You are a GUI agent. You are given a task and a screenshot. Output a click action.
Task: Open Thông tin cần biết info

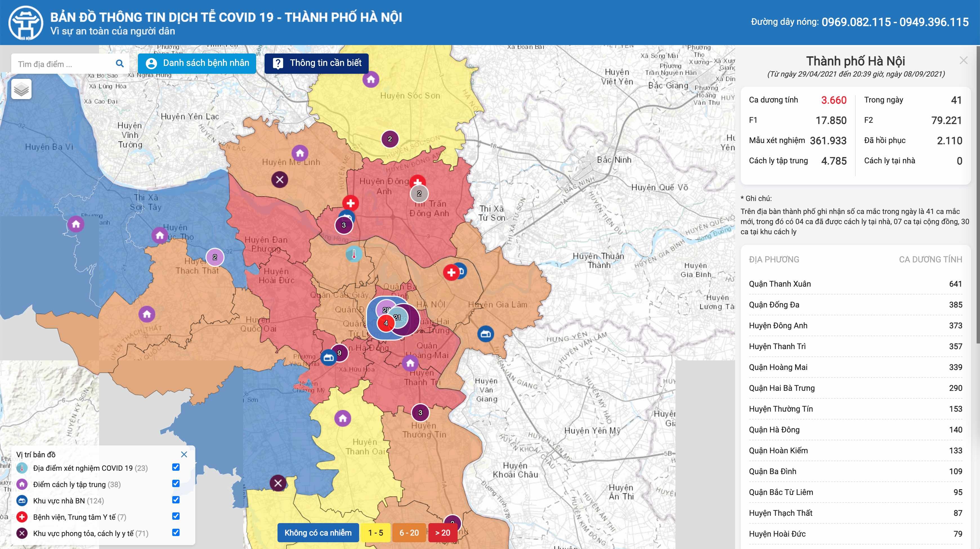pos(317,63)
